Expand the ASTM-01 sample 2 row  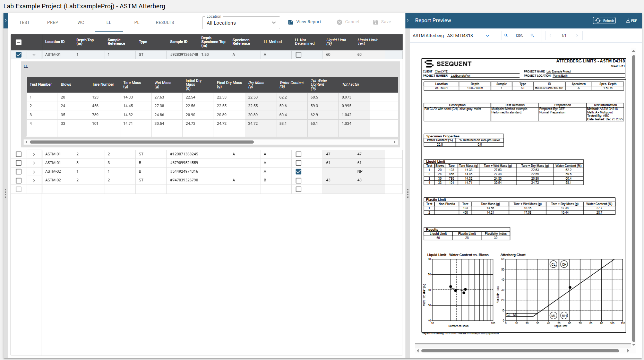click(x=34, y=154)
